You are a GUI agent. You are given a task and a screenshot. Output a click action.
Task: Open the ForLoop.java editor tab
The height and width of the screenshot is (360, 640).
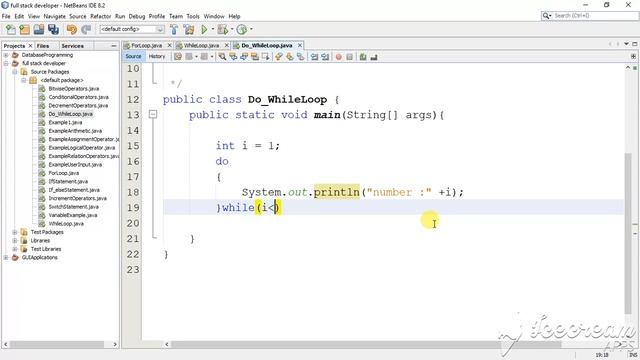(x=146, y=45)
